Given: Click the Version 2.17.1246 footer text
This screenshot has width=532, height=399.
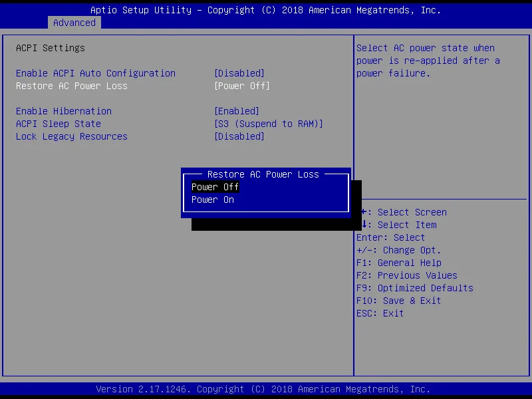Looking at the screenshot, I should click(x=263, y=389).
